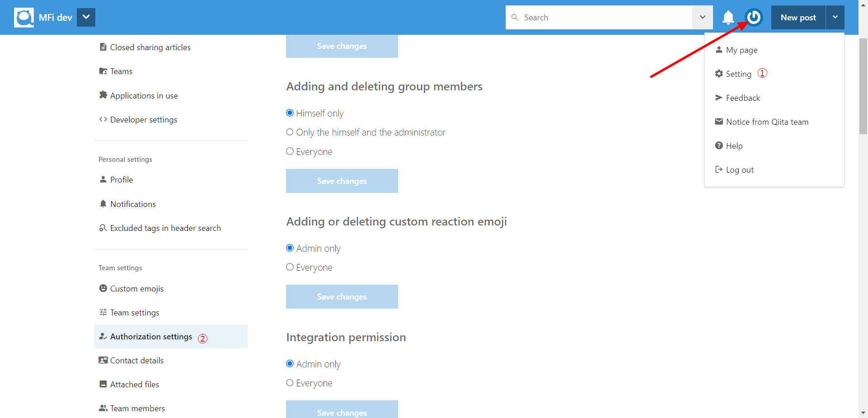The height and width of the screenshot is (418, 868).
Task: Choose Log out in the user menu
Action: [740, 170]
